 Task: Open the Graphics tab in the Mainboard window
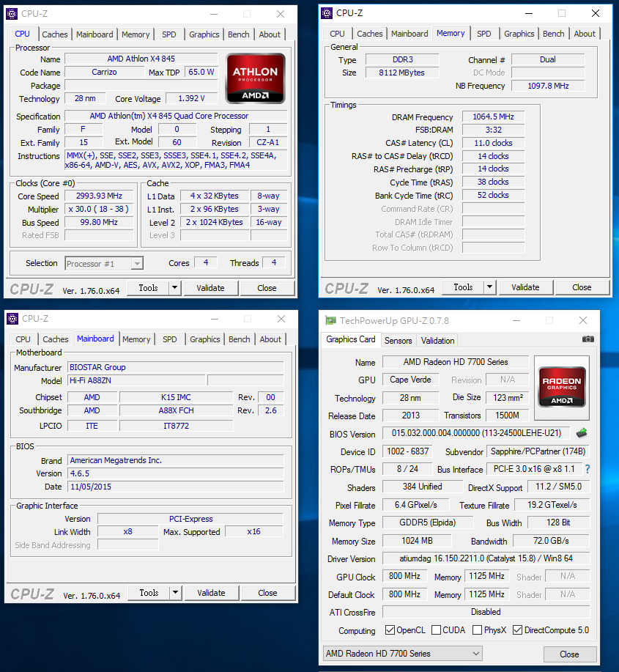(205, 339)
